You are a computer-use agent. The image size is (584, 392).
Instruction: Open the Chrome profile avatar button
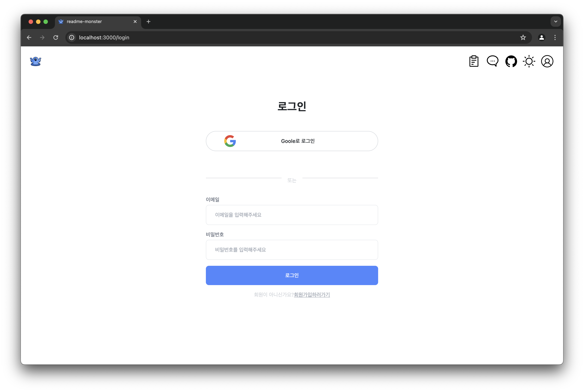click(541, 37)
